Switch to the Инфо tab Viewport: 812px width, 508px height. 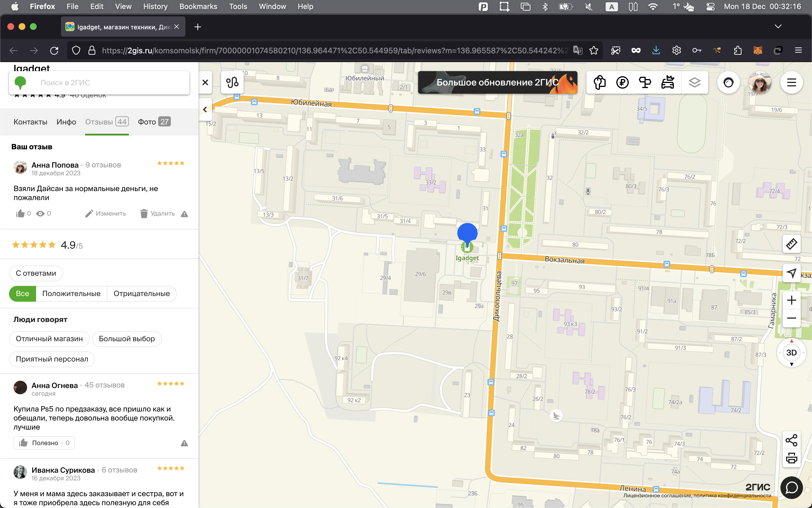point(66,122)
